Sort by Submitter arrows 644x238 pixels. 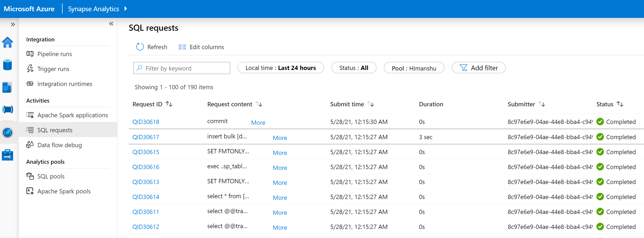coord(542,104)
